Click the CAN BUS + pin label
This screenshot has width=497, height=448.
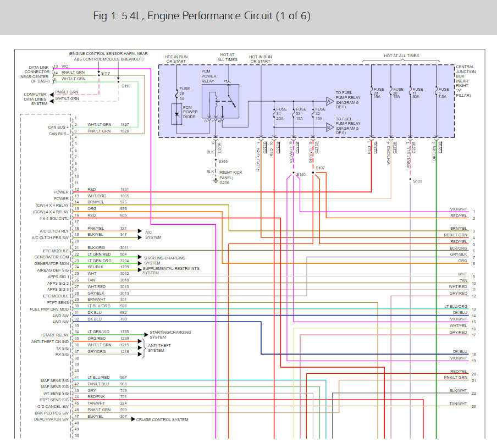(x=58, y=128)
